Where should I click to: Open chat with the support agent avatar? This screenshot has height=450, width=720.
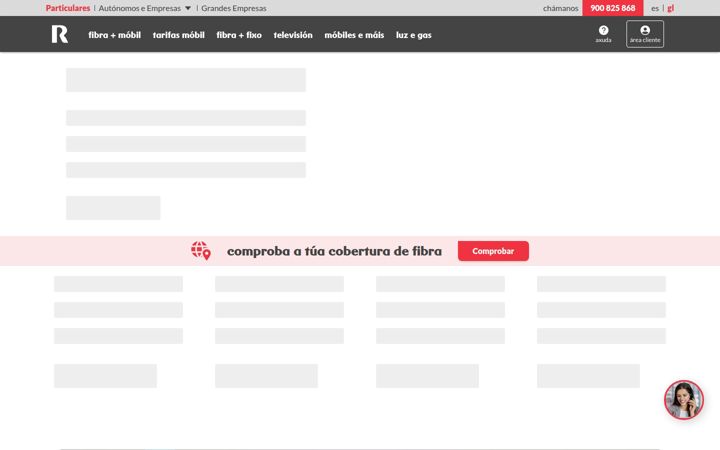coord(684,399)
